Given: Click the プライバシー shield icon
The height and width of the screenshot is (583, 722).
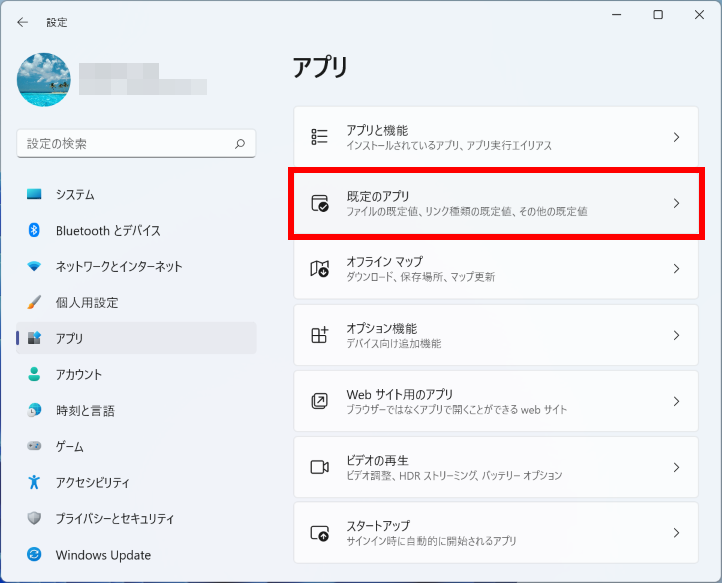Looking at the screenshot, I should [34, 518].
